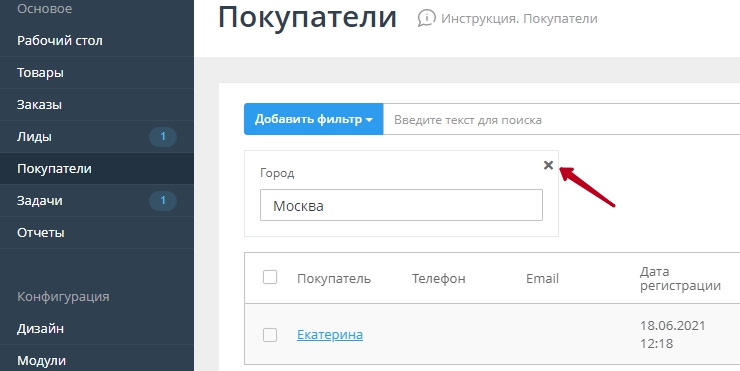Select the Покупатели sidebar item
This screenshot has height=371, width=740.
point(97,169)
